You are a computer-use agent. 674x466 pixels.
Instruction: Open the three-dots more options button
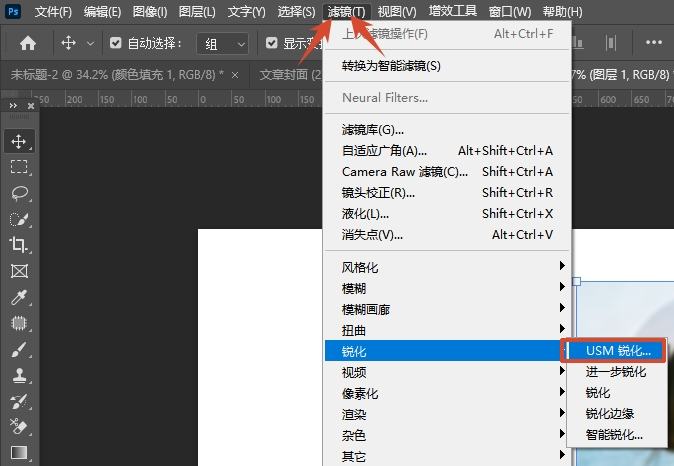tap(653, 42)
